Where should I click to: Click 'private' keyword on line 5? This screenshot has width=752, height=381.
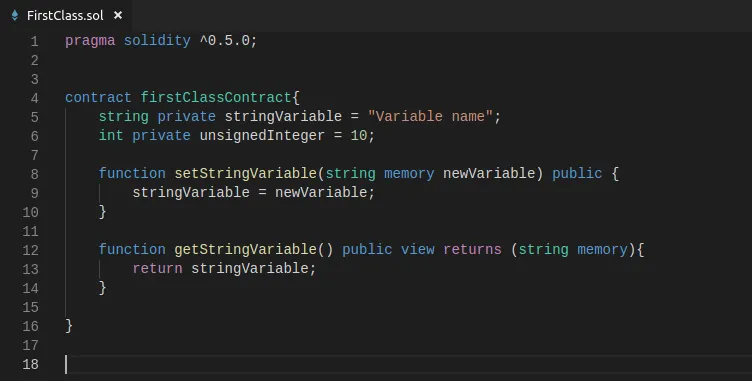(x=187, y=117)
